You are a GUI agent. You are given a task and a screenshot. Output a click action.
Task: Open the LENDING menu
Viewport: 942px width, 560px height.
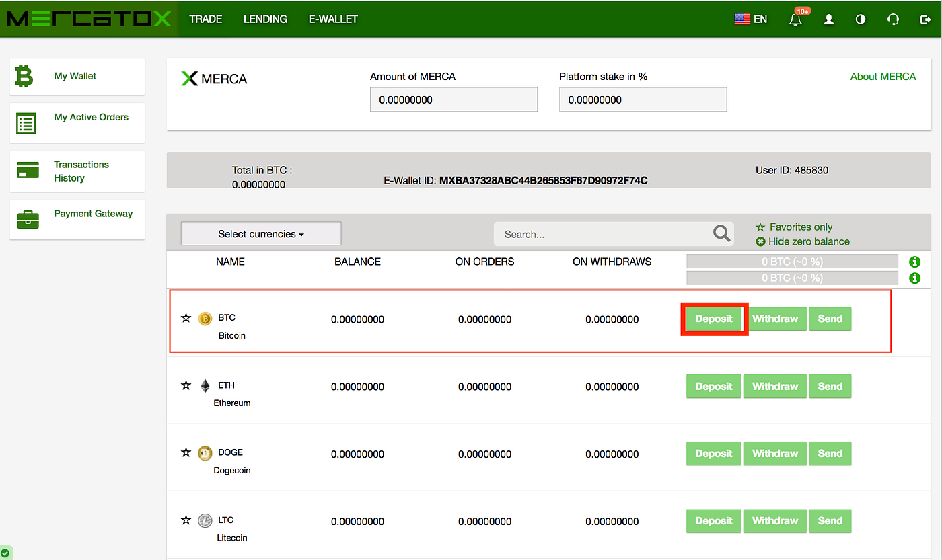tap(265, 19)
